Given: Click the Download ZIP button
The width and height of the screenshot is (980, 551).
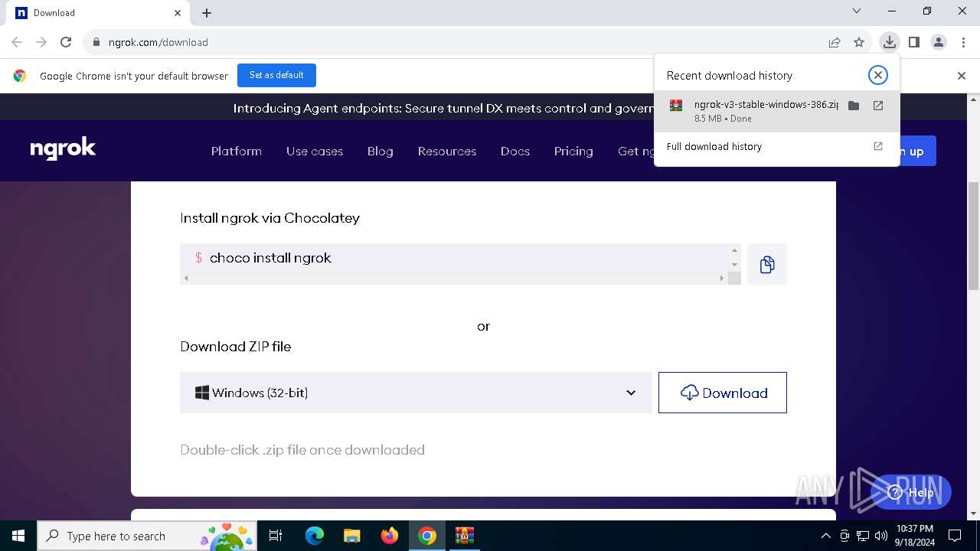Looking at the screenshot, I should (723, 393).
